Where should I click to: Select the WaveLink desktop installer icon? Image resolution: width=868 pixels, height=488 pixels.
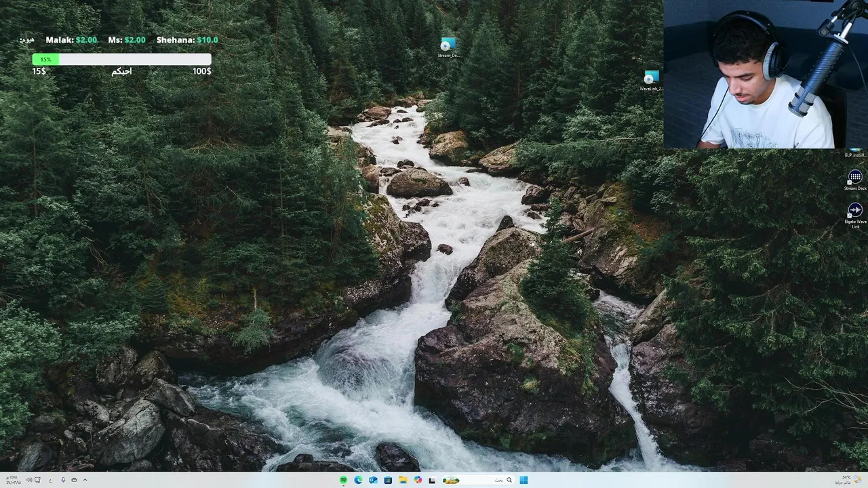651,81
